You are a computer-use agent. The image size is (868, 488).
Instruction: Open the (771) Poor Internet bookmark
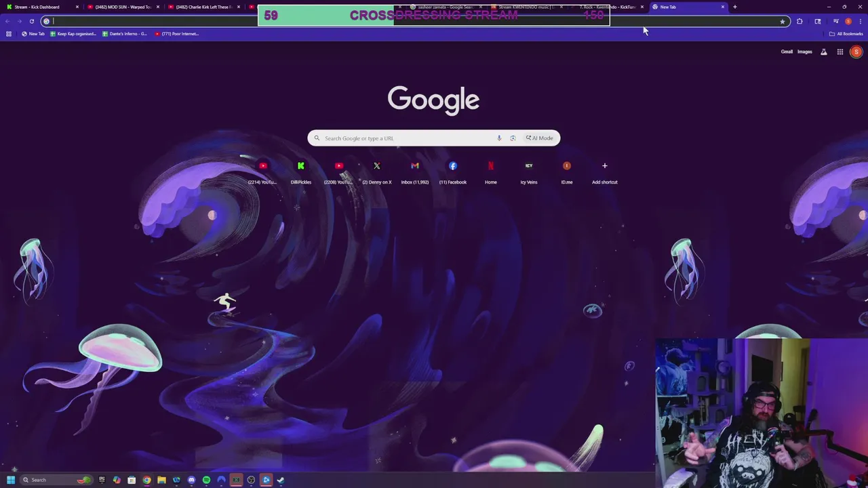click(x=177, y=34)
